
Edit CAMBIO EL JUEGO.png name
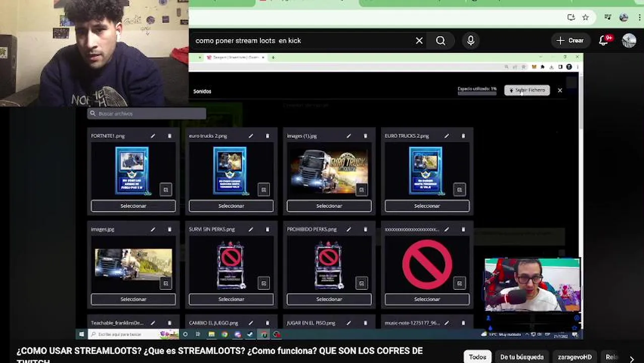click(x=250, y=323)
